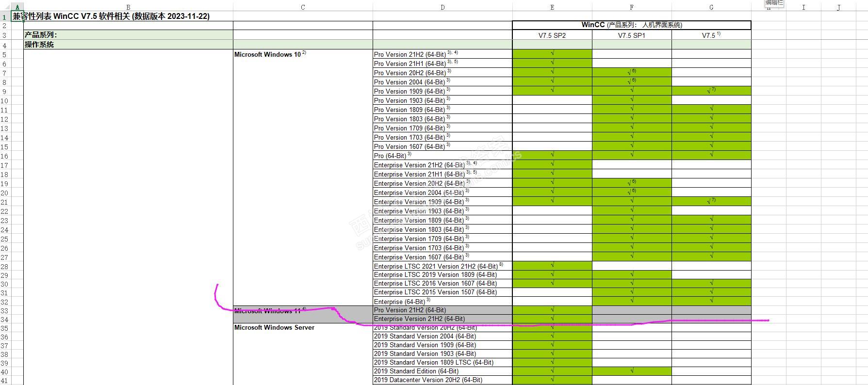The height and width of the screenshot is (385, 868).
Task: Select the column E header
Action: (552, 7)
